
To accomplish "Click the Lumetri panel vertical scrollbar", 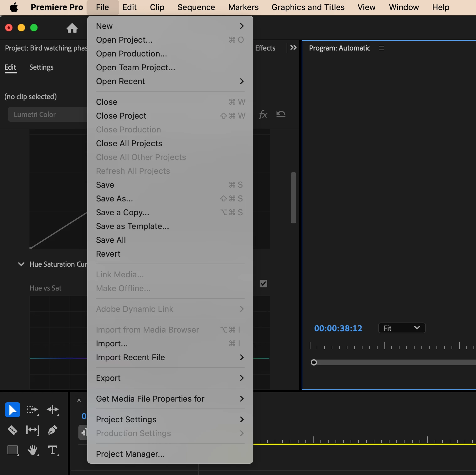I will [x=294, y=198].
